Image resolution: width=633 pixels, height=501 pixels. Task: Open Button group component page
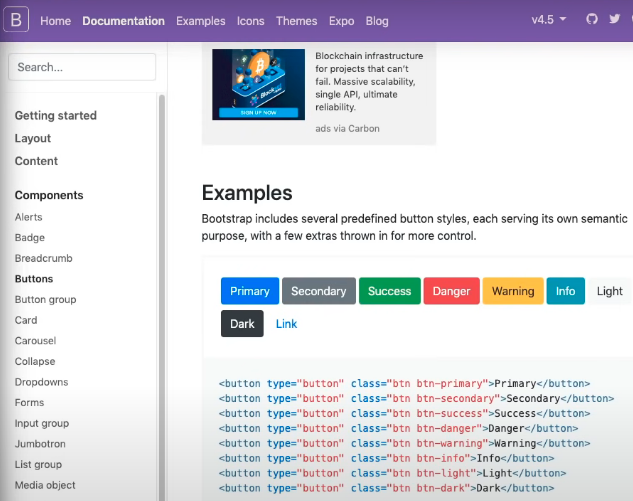46,300
